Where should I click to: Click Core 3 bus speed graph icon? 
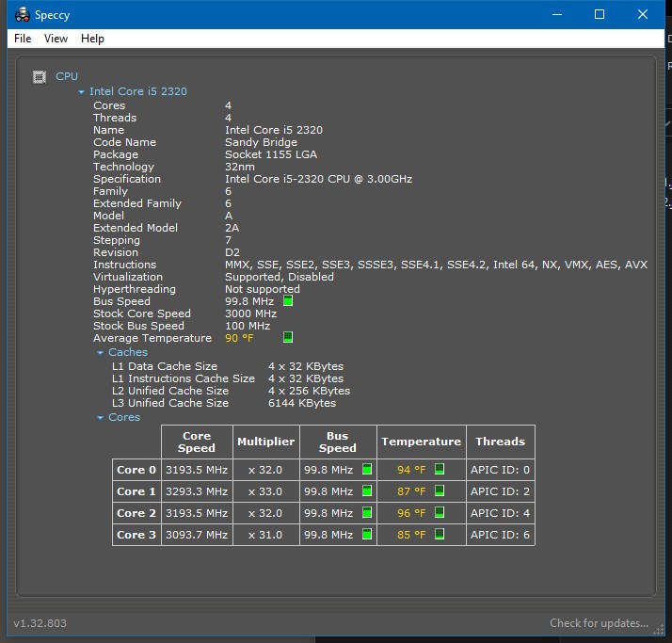click(367, 534)
